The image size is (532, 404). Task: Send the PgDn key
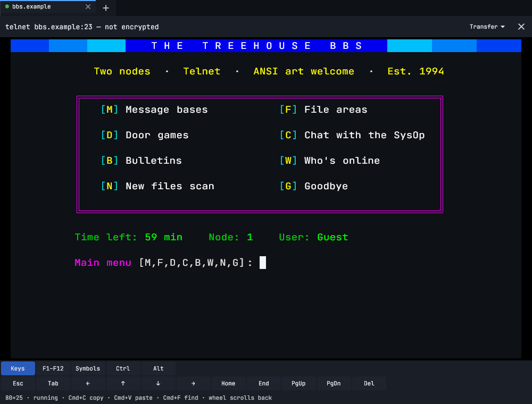coord(334,383)
